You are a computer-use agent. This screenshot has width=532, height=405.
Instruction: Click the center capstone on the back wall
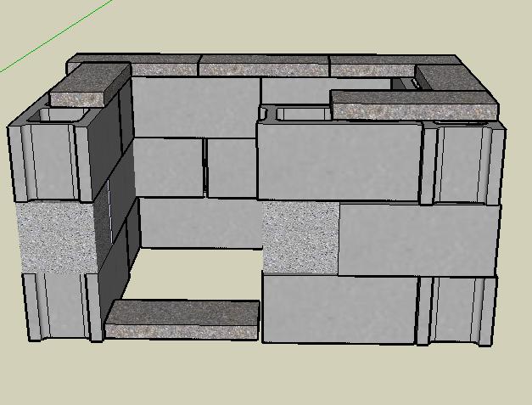264,64
